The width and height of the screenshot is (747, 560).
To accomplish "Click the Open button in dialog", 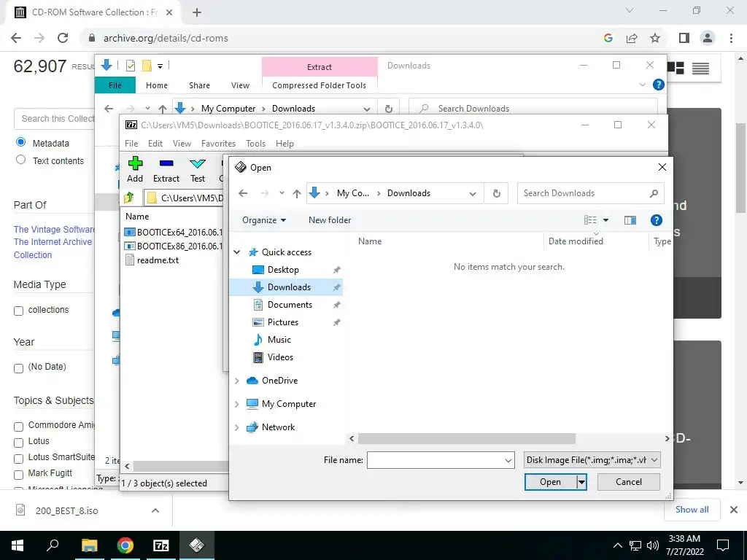I will (550, 482).
